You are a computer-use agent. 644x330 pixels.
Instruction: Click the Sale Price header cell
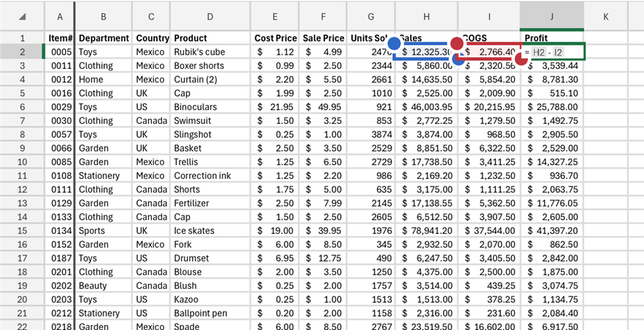(323, 38)
